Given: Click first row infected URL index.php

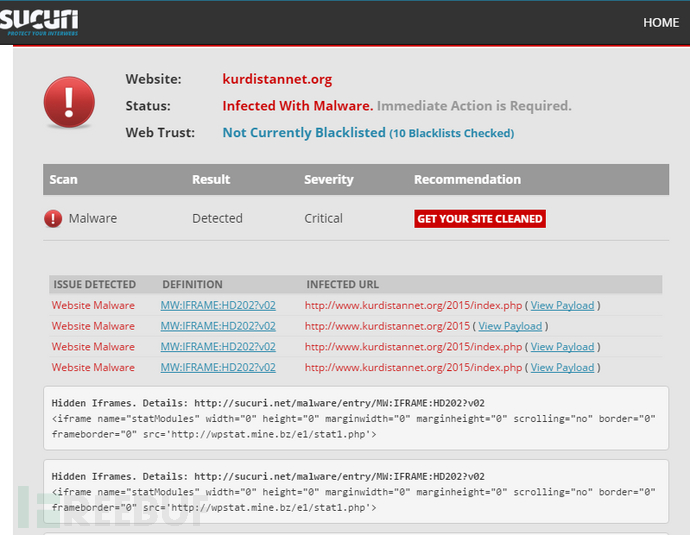Looking at the screenshot, I should [x=413, y=305].
